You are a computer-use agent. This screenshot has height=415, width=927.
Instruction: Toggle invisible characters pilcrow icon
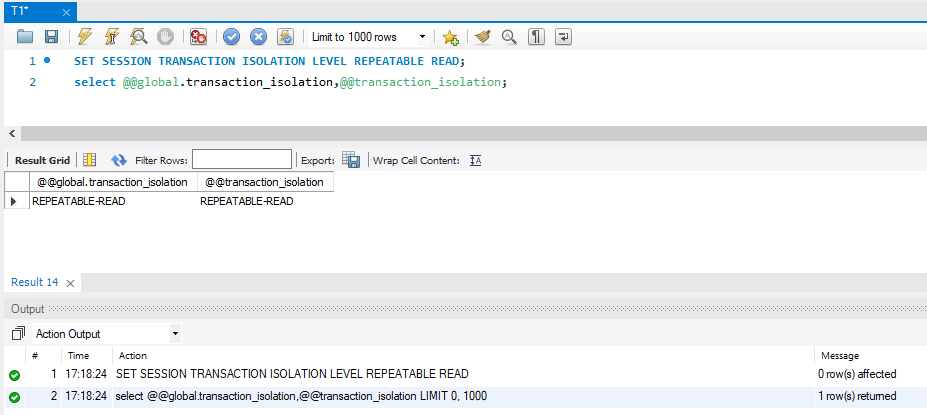536,37
